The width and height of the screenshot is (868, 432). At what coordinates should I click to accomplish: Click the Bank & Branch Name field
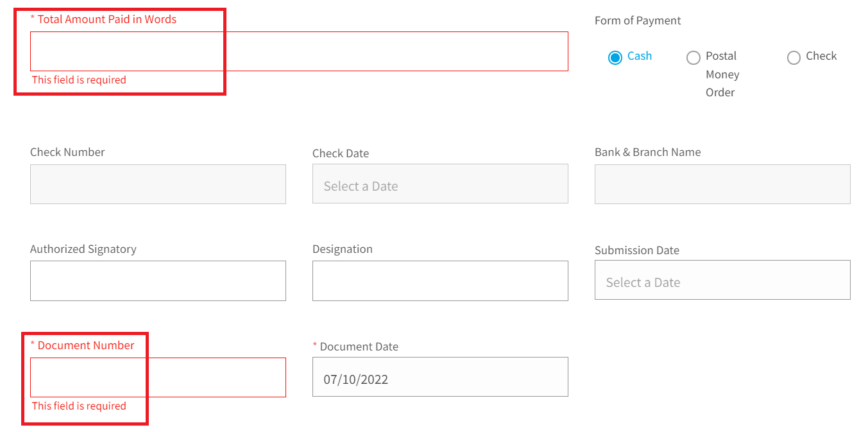722,184
